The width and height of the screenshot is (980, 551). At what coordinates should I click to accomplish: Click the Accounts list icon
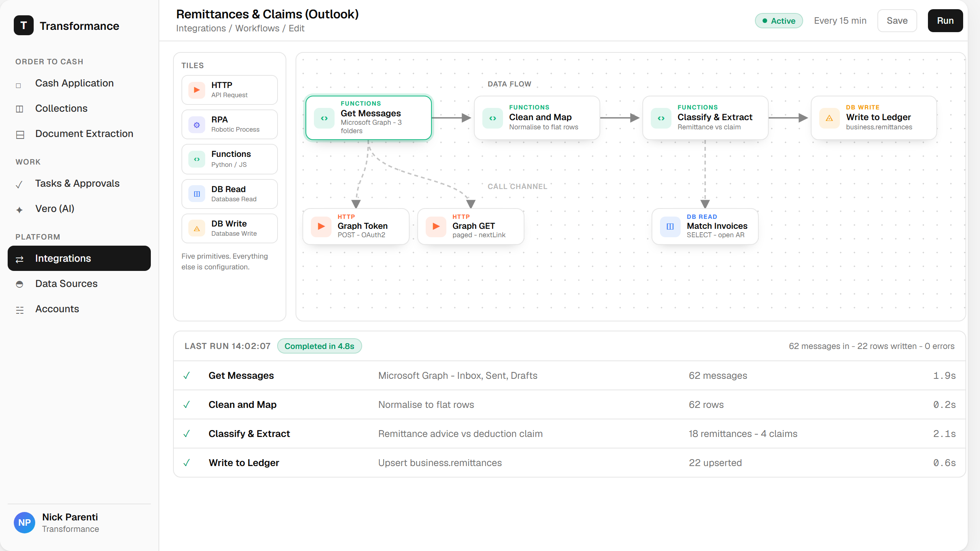(x=20, y=310)
